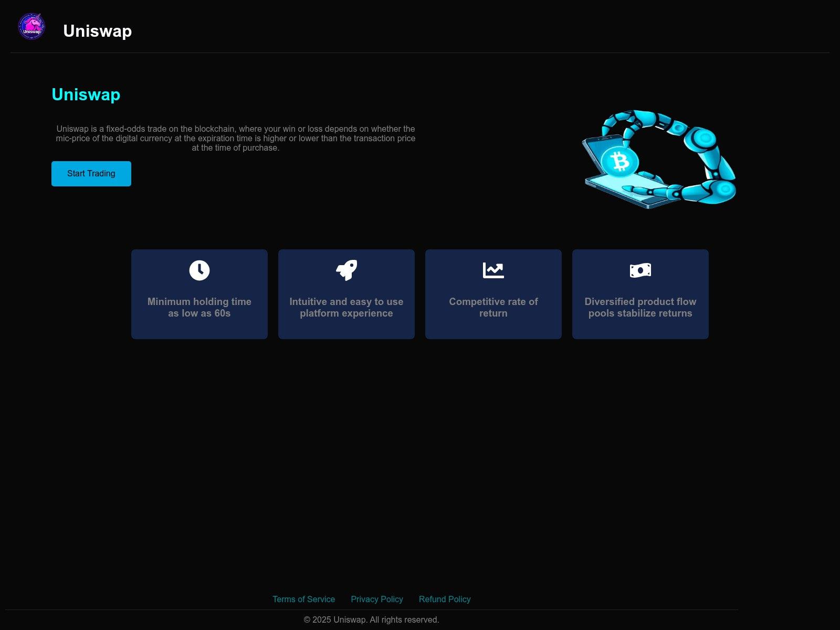Open the Terms of Service link
The width and height of the screenshot is (840, 630).
(x=303, y=599)
